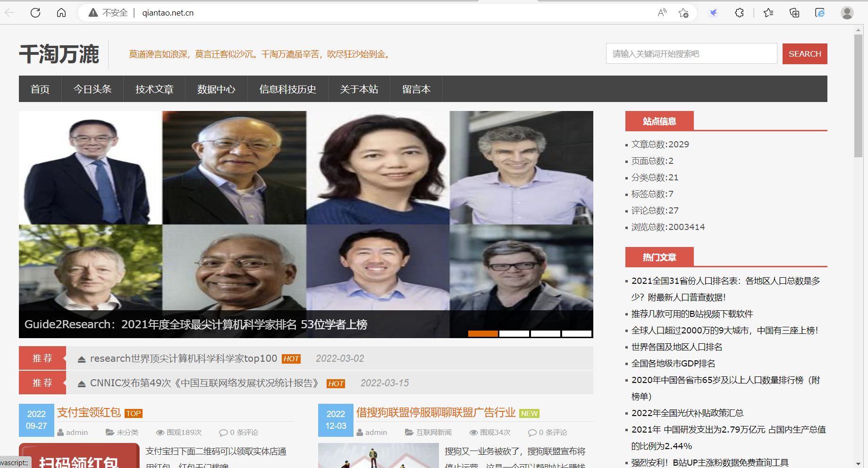Click the browser refresh icon
This screenshot has height=468, width=868.
tap(35, 13)
